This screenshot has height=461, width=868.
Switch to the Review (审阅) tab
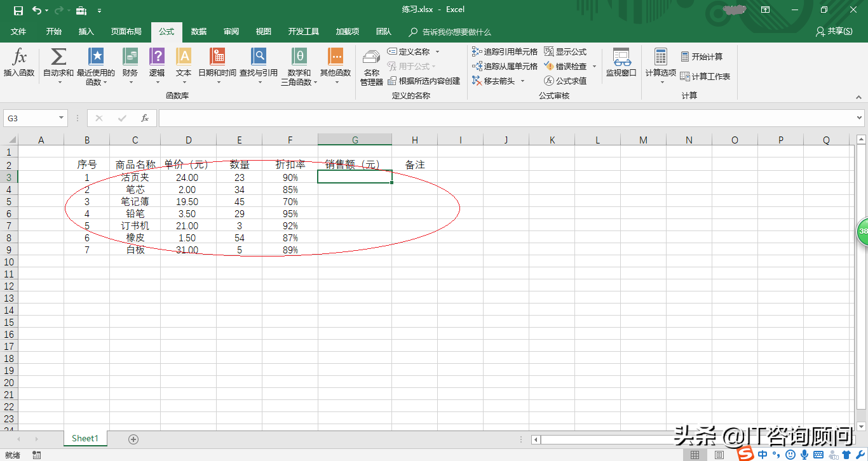coord(231,32)
